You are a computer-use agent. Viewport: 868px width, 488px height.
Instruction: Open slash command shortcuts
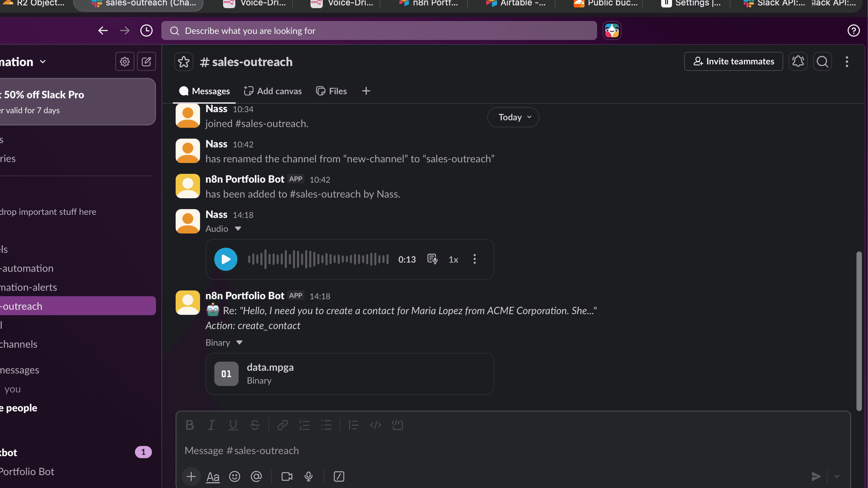click(339, 476)
